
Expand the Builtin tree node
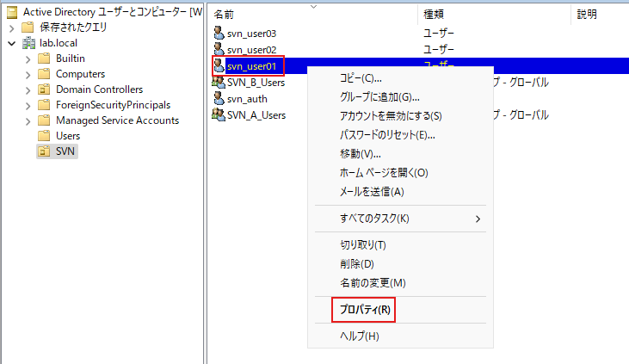click(28, 59)
